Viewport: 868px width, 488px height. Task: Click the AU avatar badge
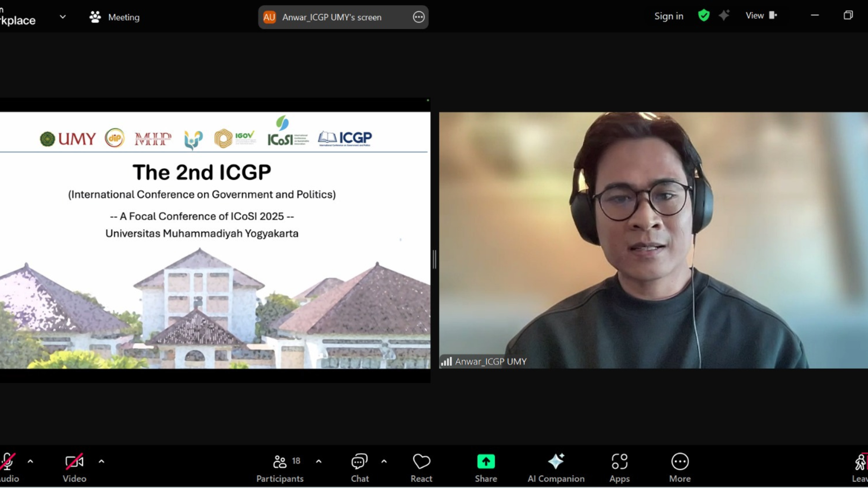[269, 17]
